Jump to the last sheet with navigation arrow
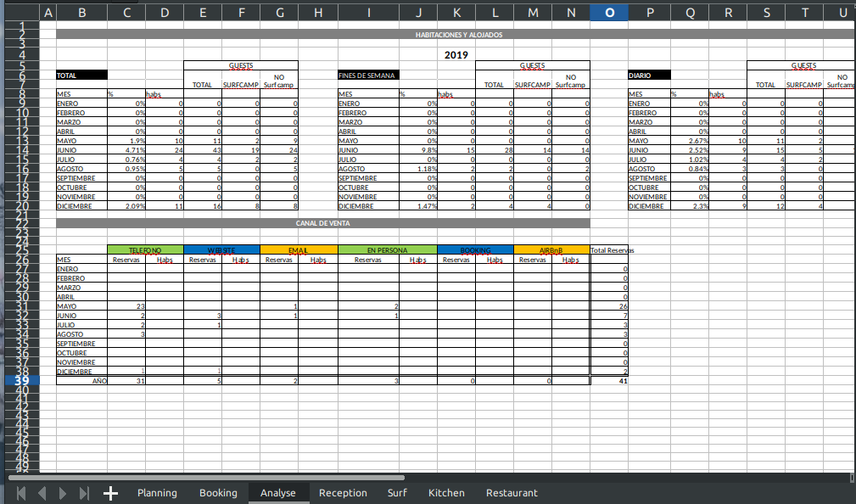856x504 pixels. [83, 493]
